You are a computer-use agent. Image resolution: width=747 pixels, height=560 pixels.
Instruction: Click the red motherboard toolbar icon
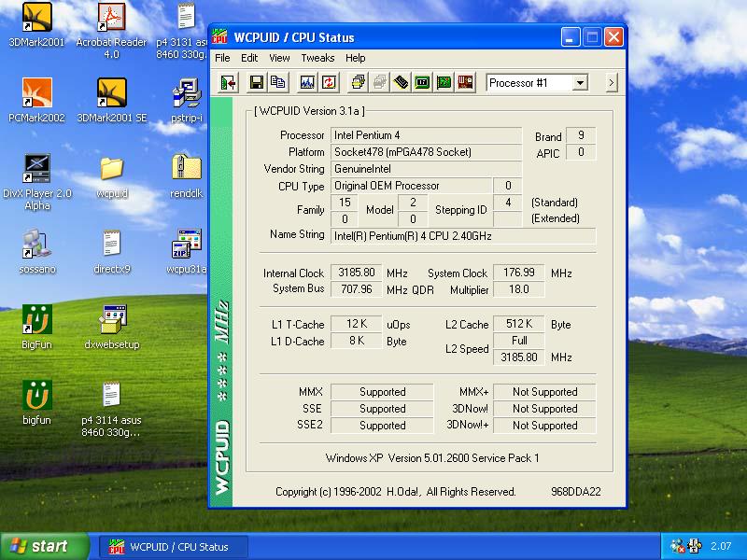point(465,83)
